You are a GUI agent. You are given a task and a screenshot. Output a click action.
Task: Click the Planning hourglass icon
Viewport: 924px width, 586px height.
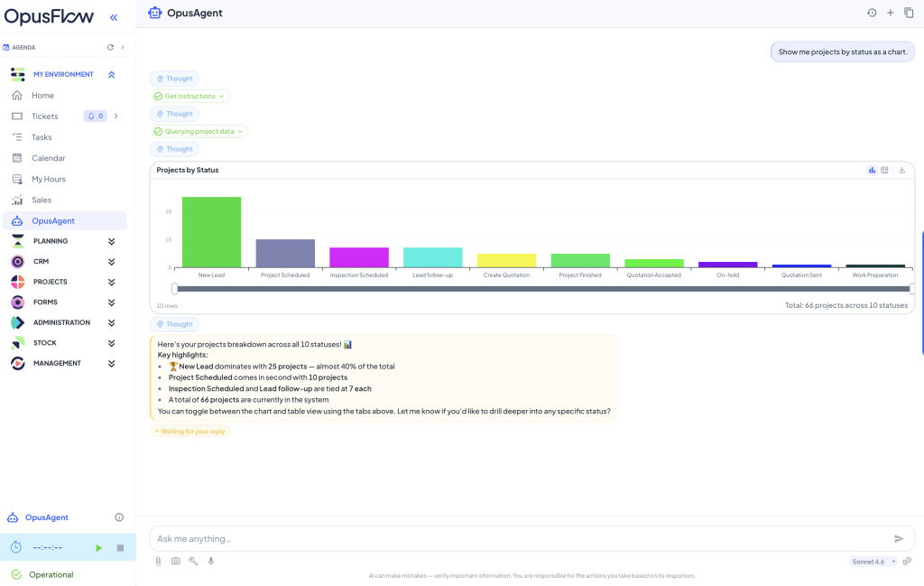click(18, 241)
